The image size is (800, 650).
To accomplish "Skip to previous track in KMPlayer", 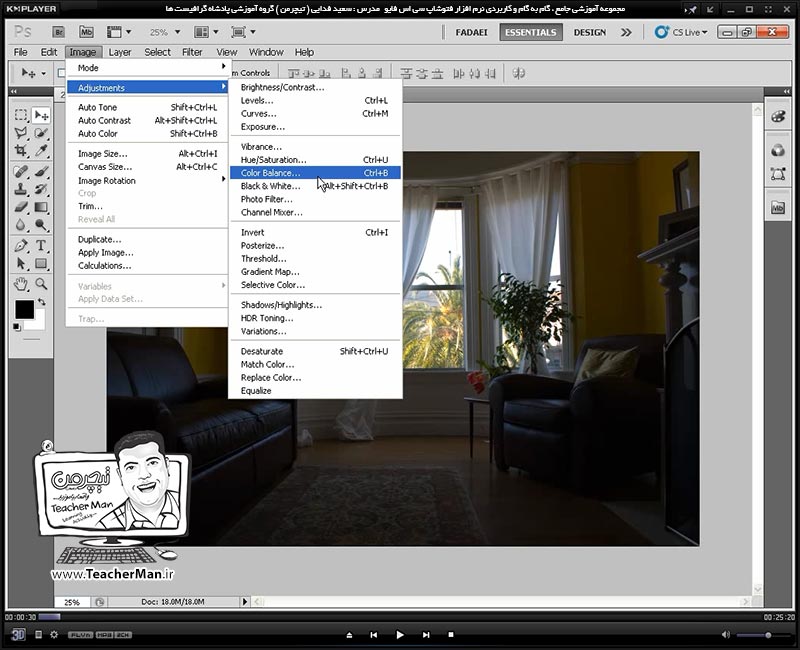I will click(373, 635).
